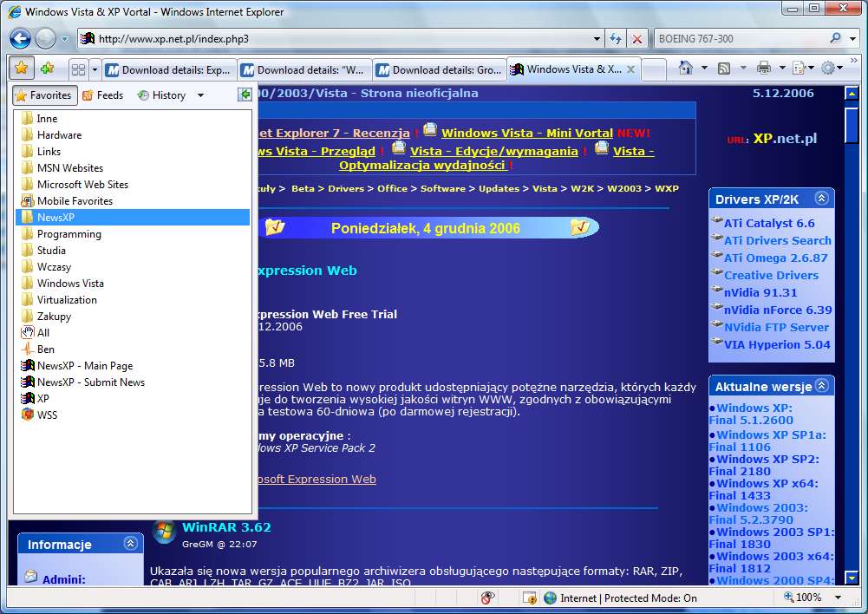Open the 'Ben' favorite link
The image size is (868, 614).
[x=133, y=349]
